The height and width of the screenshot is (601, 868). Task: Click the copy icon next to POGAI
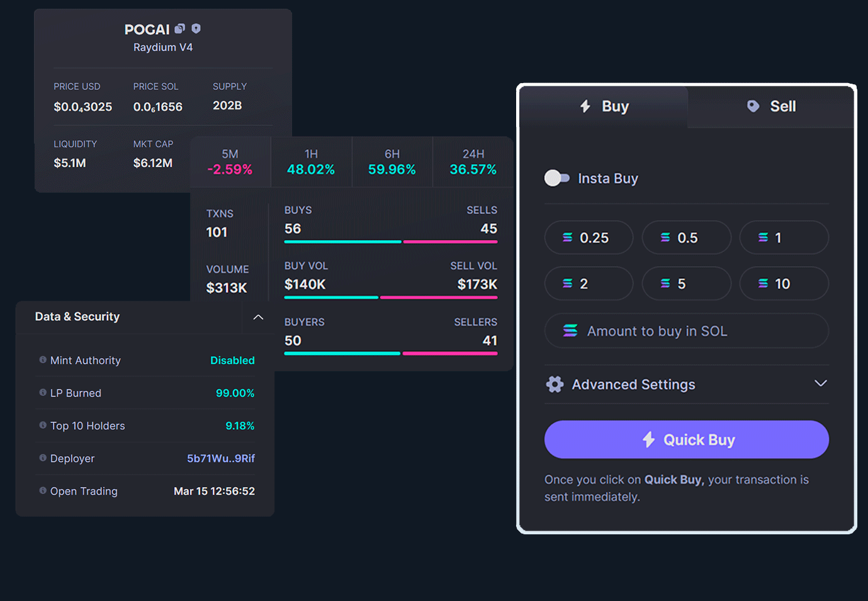(179, 28)
